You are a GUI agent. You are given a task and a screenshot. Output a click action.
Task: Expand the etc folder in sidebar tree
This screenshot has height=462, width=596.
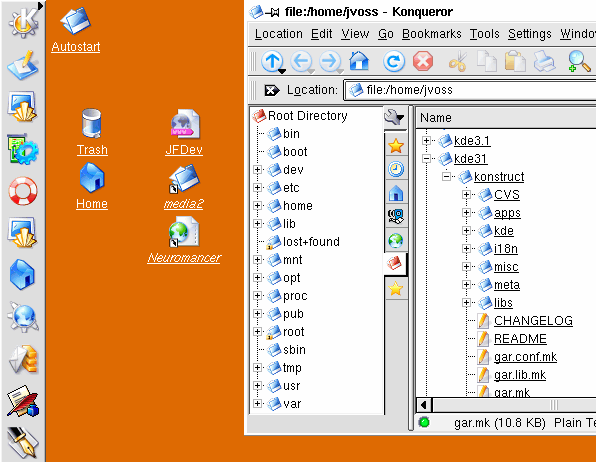point(257,187)
